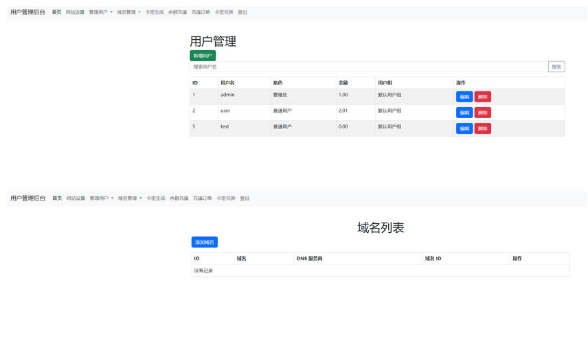Click 编辑 for the test user
The image size is (588, 364).
pyautogui.click(x=464, y=128)
